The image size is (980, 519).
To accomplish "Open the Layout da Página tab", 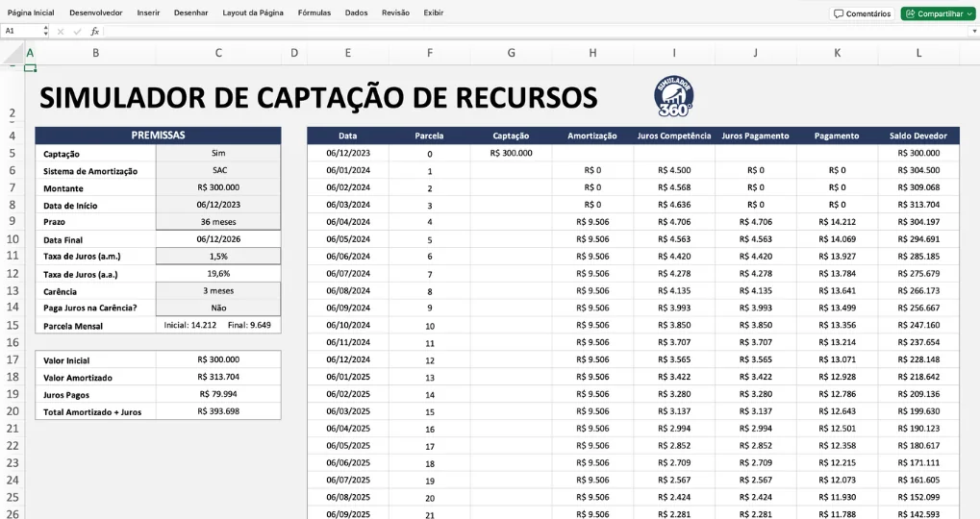I will tap(253, 12).
